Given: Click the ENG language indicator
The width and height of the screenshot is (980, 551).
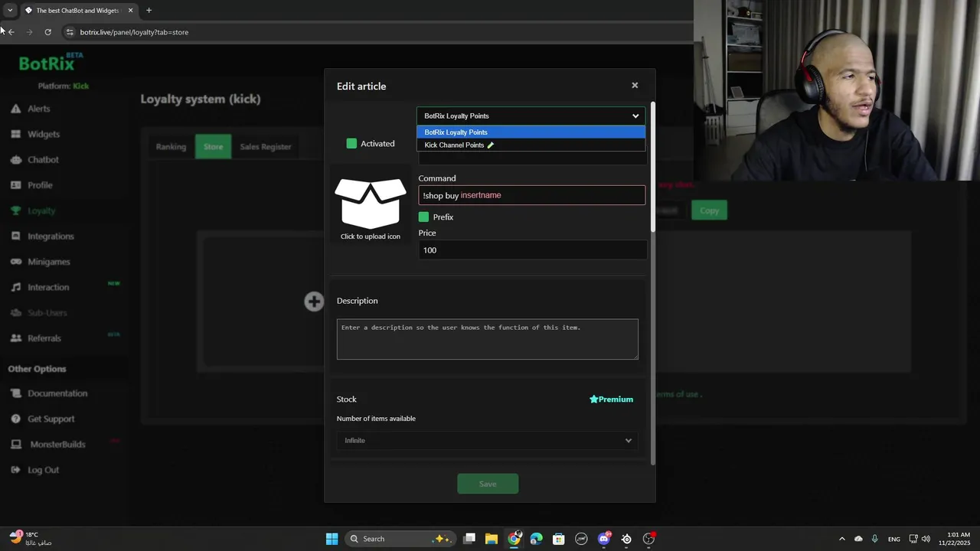Looking at the screenshot, I should click(x=893, y=539).
